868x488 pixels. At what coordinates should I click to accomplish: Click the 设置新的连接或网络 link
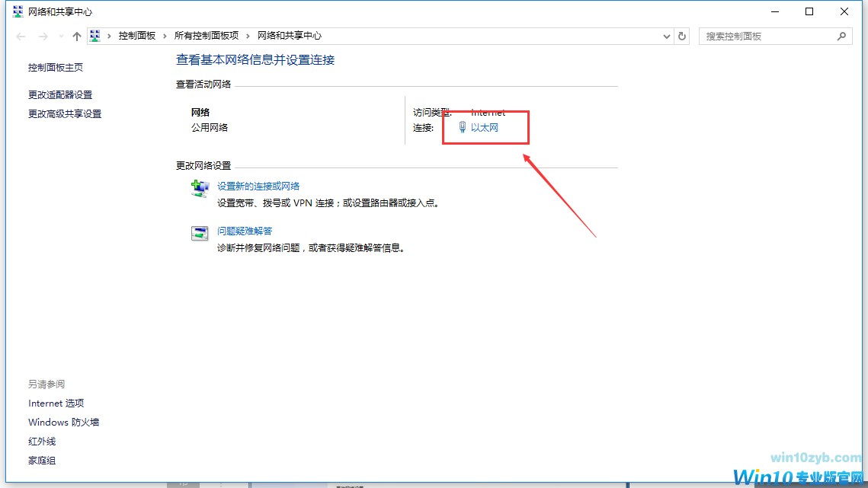coord(258,187)
